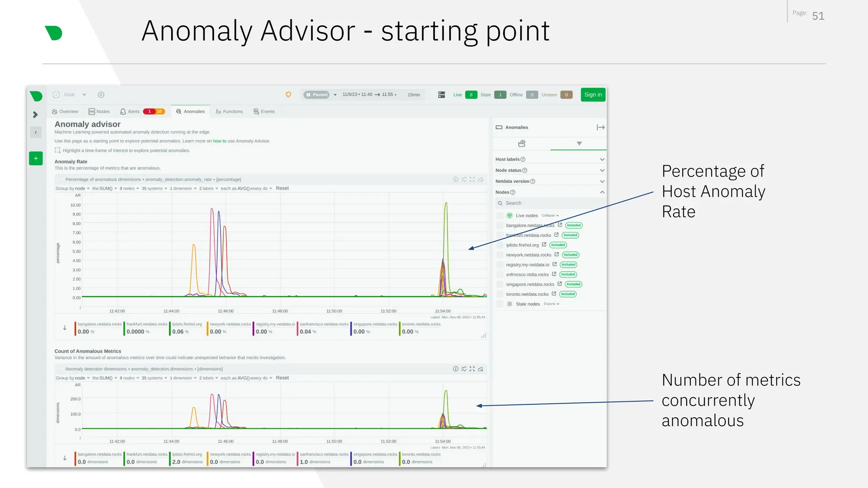Open singapore.netdata.rocks with the external link icon
This screenshot has width=868, height=488.
[560, 284]
